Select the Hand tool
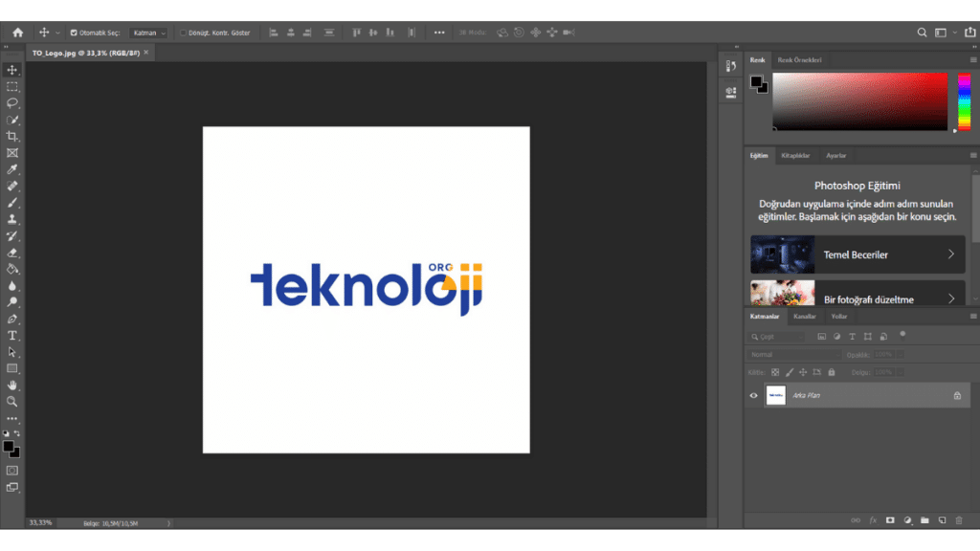This screenshot has width=980, height=551. (x=11, y=386)
